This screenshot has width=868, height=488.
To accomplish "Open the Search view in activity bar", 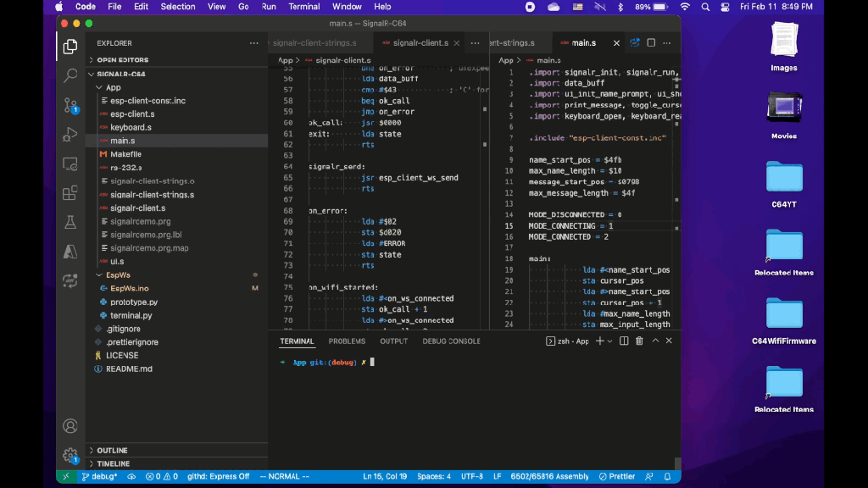I will (x=70, y=76).
